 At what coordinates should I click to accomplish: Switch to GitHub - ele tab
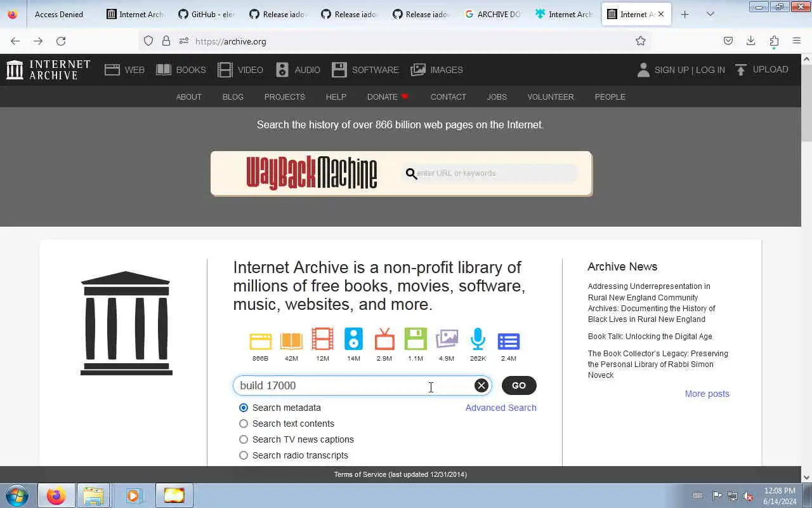pyautogui.click(x=207, y=14)
